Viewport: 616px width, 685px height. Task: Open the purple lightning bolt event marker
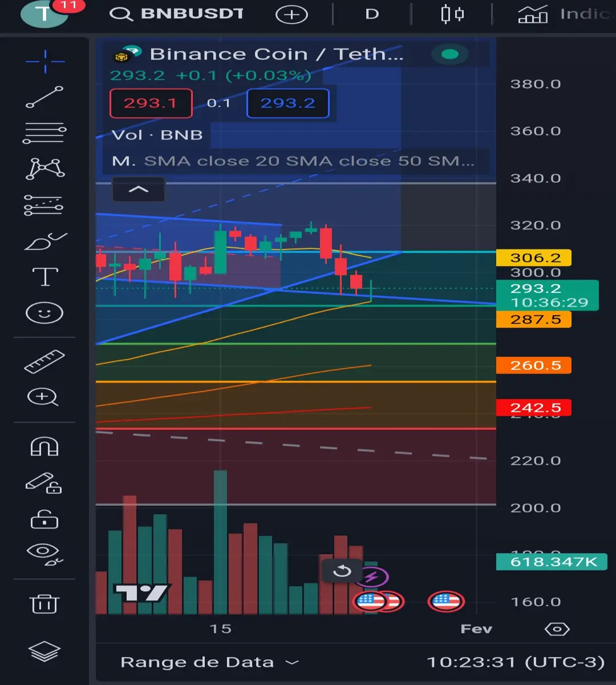tap(371, 577)
